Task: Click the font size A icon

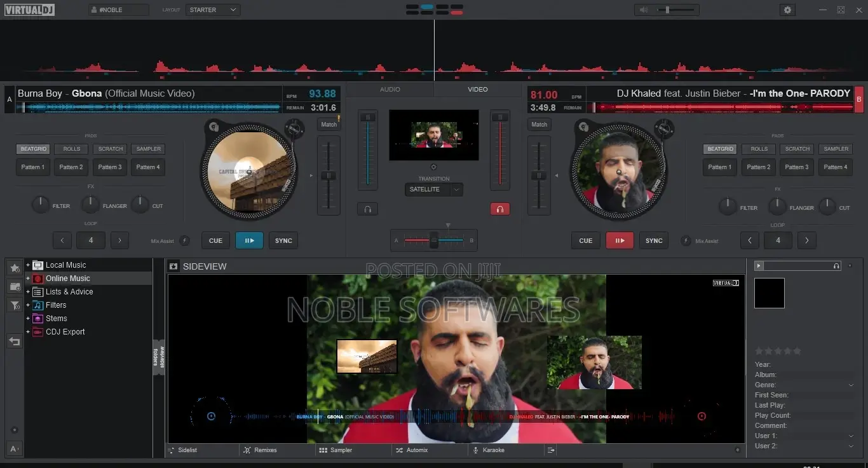Action: pos(15,448)
